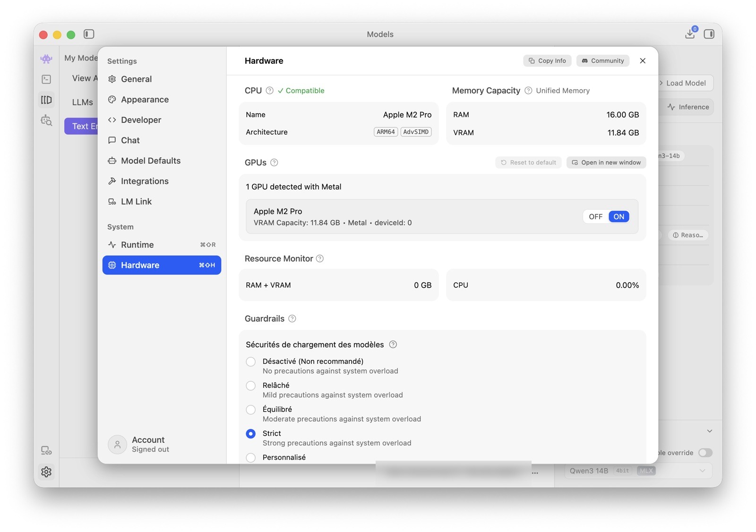Toggle the override switch in Models window
Viewport: 756px width, 532px height.
click(705, 453)
